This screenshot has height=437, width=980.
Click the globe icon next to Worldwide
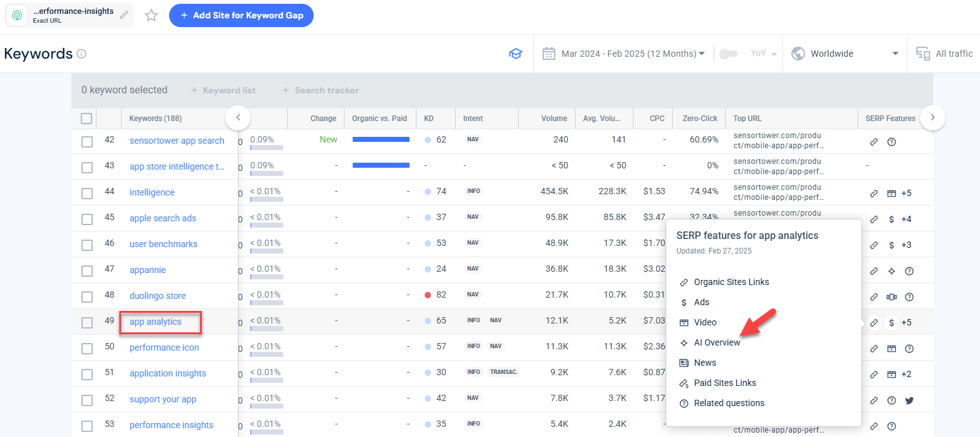[x=798, y=54]
